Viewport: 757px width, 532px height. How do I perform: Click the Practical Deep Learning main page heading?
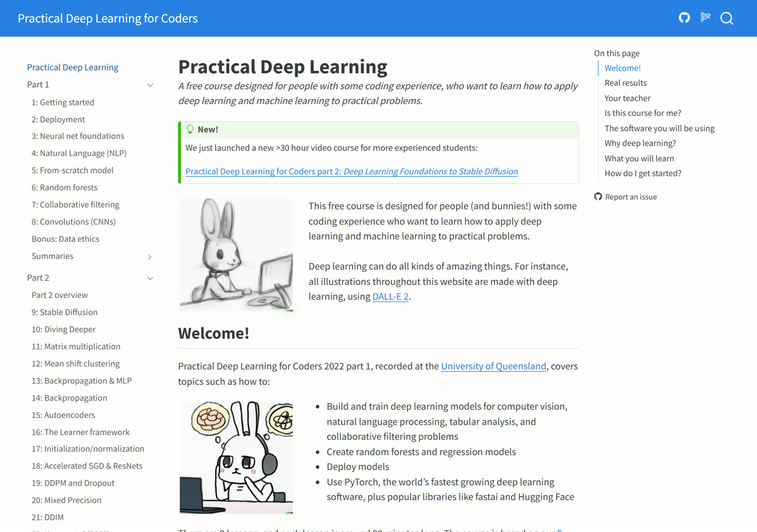[283, 67]
